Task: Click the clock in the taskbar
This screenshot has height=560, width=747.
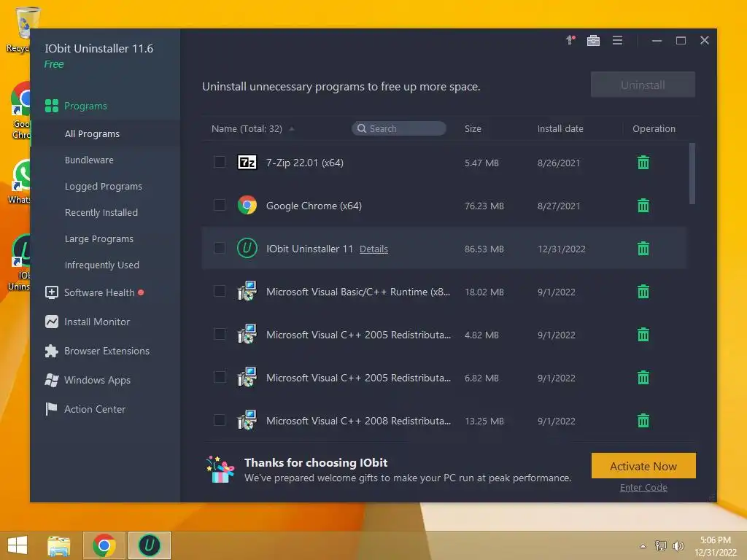Action: [716, 546]
